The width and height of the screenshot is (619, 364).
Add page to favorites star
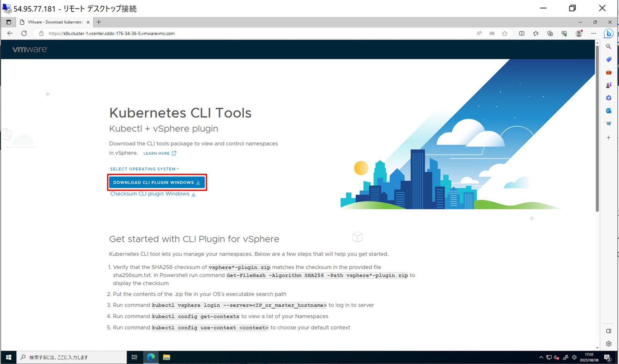pyautogui.click(x=505, y=33)
